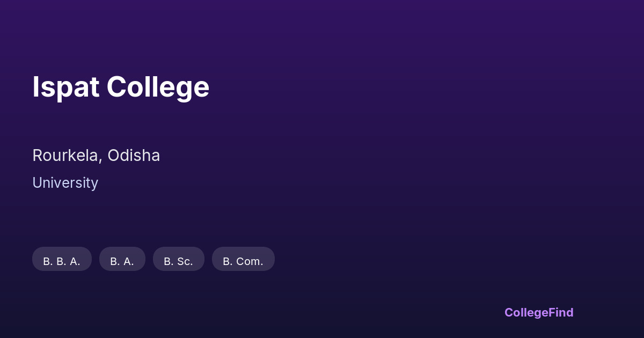Pick the Bachelor of Commerce pill

243,261
